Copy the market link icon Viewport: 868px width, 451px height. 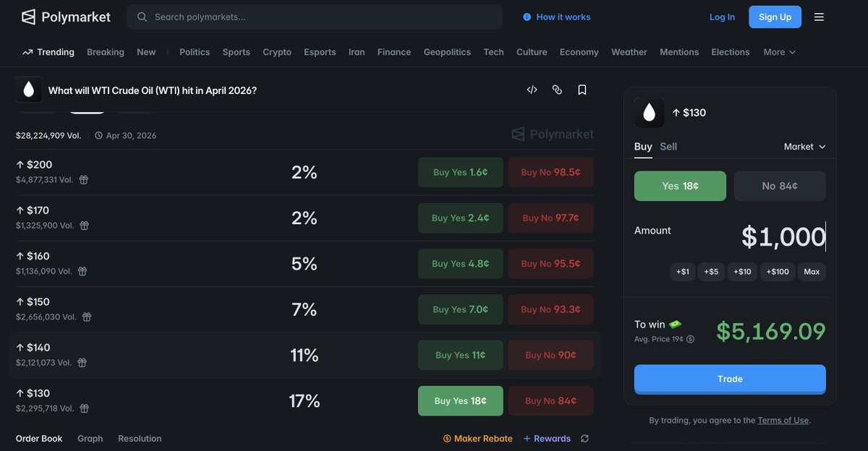pos(557,90)
